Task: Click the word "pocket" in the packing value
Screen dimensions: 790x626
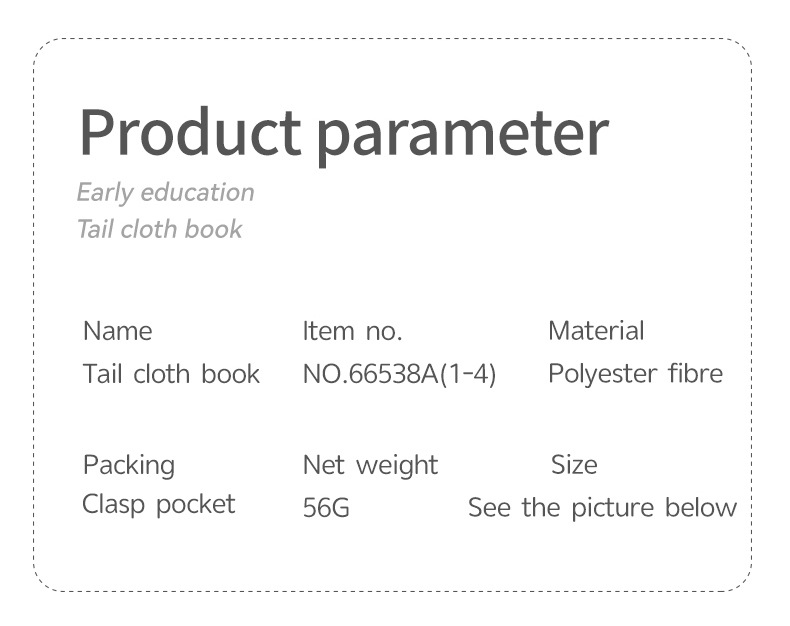Action: point(196,504)
